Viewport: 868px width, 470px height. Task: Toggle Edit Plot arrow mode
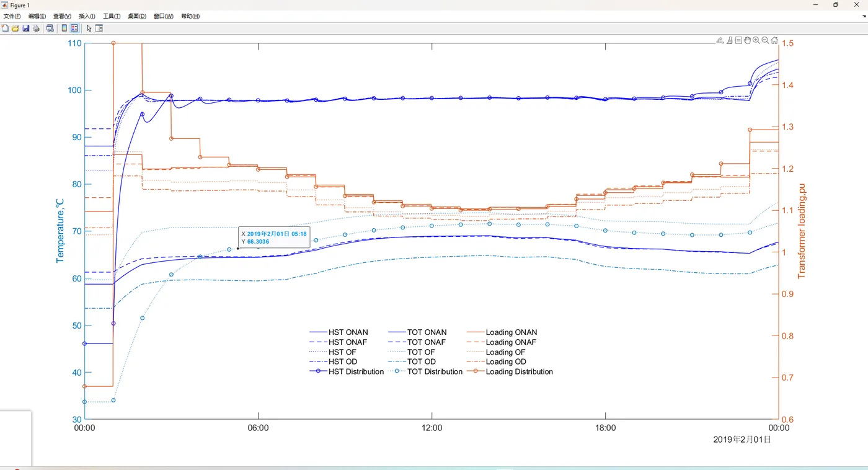[89, 29]
